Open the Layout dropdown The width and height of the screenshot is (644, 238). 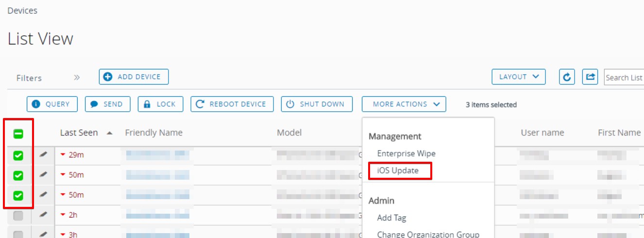coord(519,77)
